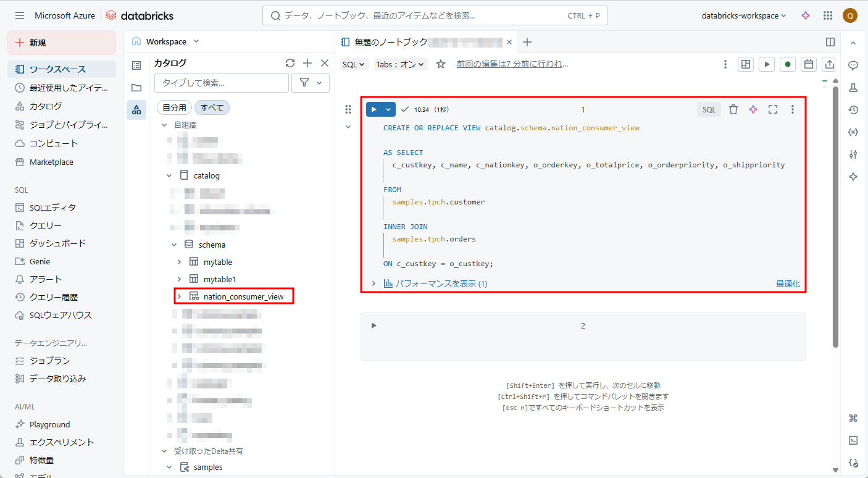Go to SQLエディタ in sidebar
Viewport: 868px width, 478px height.
(x=52, y=208)
